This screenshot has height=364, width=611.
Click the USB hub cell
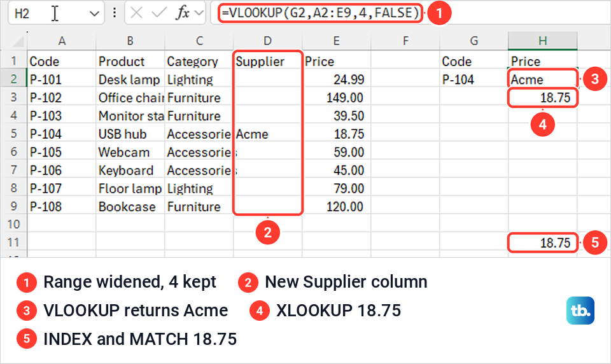click(130, 134)
